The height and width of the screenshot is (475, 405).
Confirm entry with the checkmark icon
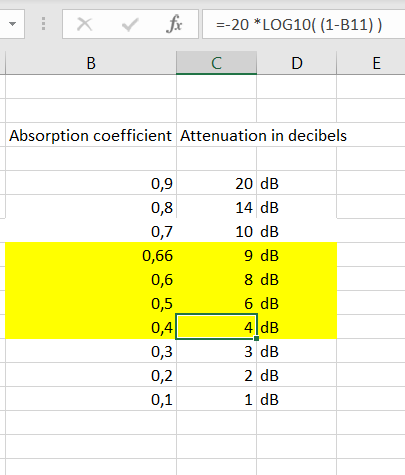pos(130,24)
